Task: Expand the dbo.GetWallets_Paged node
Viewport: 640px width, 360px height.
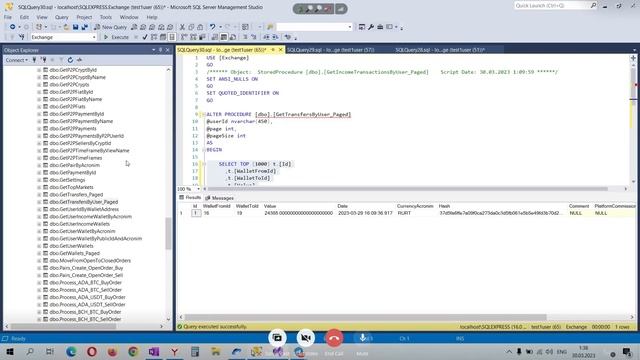Action: click(x=39, y=253)
